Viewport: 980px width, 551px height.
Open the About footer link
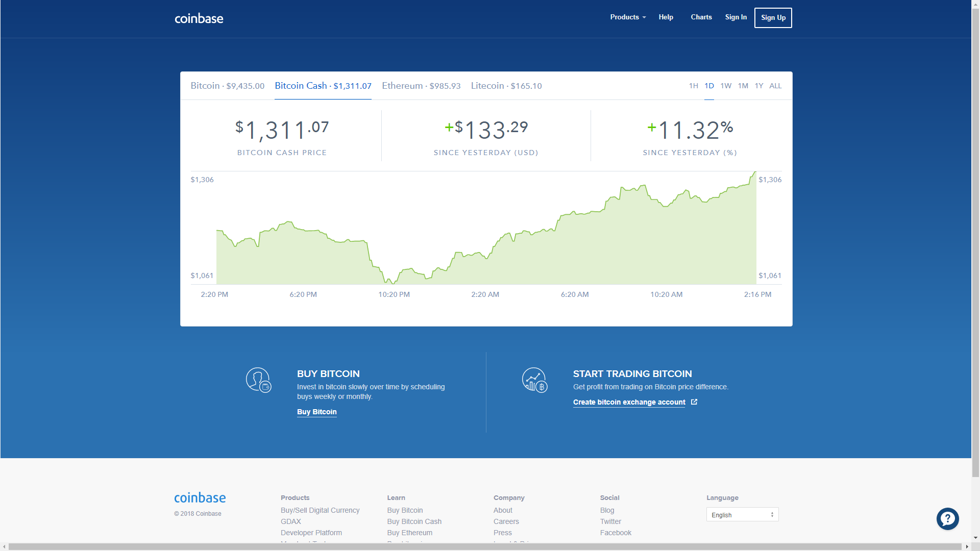(503, 510)
